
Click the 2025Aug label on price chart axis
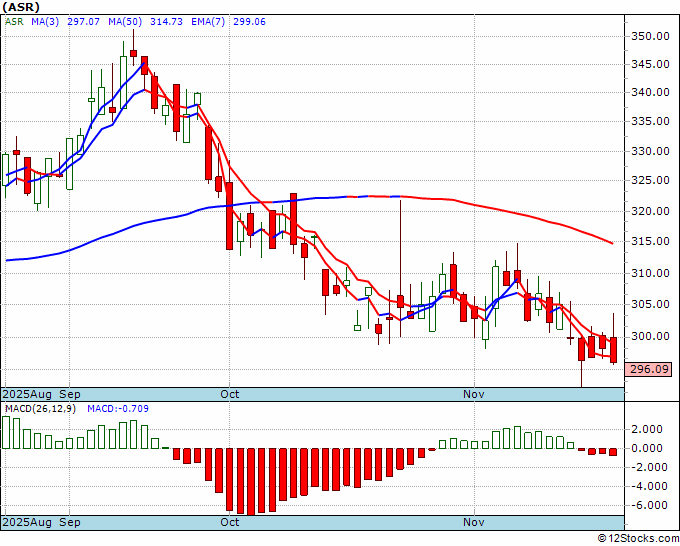(x=27, y=394)
